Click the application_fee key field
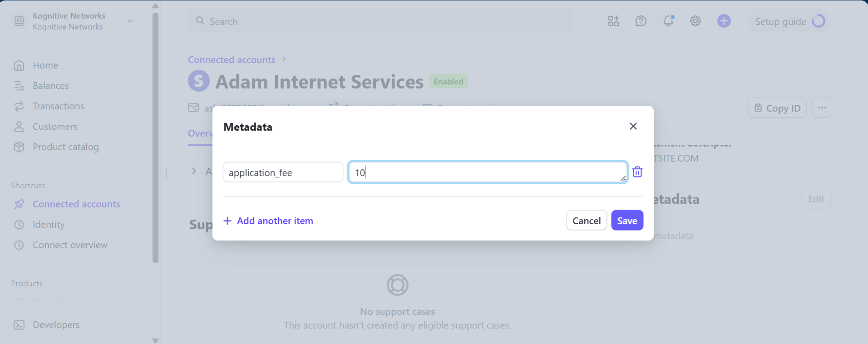 click(x=282, y=172)
